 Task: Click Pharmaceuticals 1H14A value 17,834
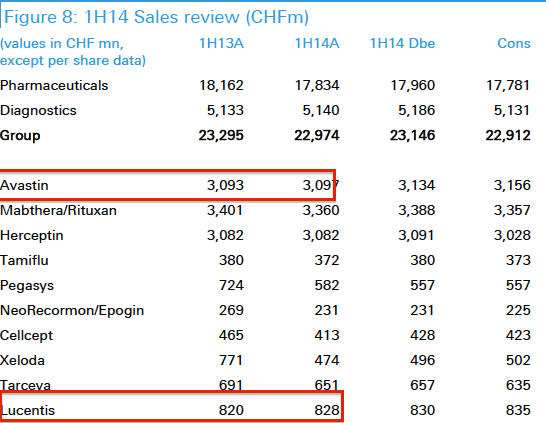tap(317, 86)
